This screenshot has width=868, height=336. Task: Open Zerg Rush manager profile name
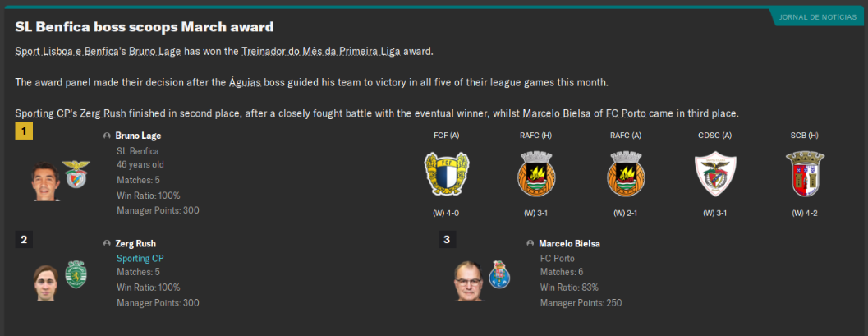[x=135, y=243]
